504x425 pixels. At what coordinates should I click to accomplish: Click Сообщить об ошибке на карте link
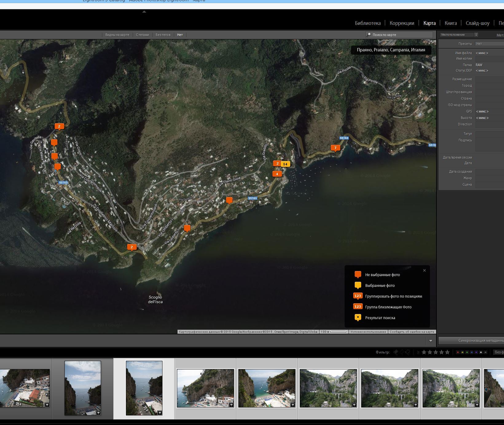(412, 332)
